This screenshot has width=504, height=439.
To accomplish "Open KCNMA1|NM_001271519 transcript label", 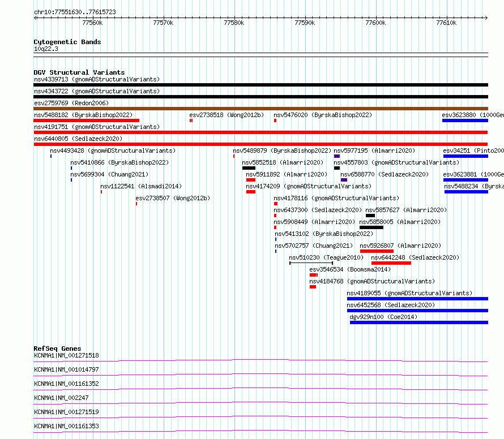I will [x=66, y=412].
